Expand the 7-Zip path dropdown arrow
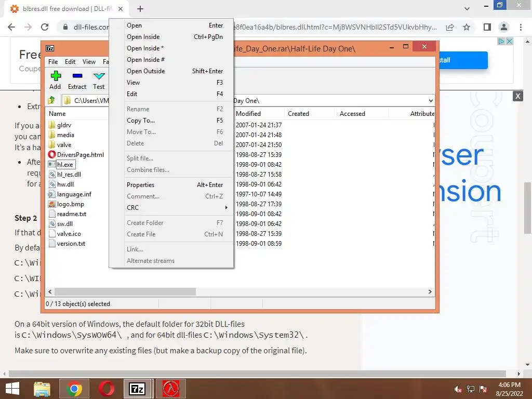The width and height of the screenshot is (532, 399). (431, 101)
